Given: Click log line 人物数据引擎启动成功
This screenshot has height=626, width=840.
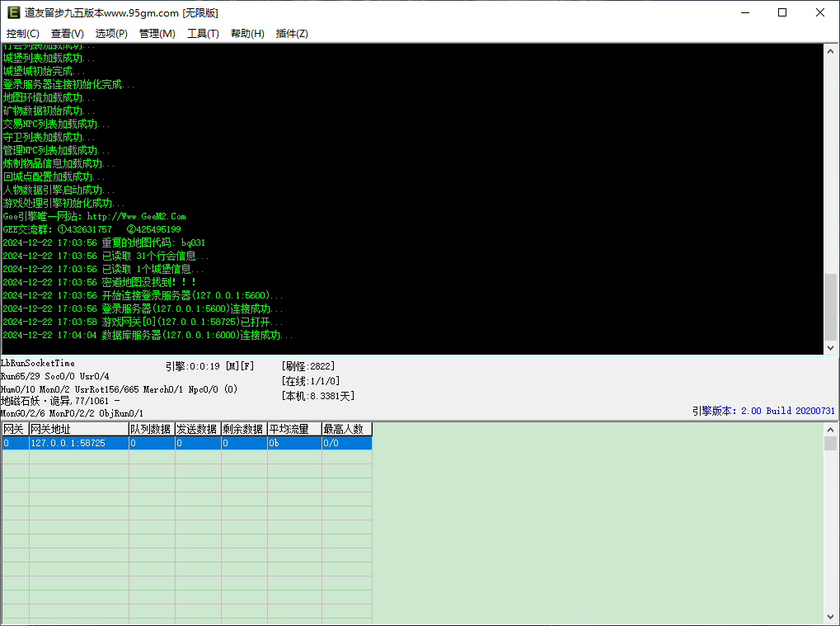Looking at the screenshot, I should pyautogui.click(x=59, y=190).
